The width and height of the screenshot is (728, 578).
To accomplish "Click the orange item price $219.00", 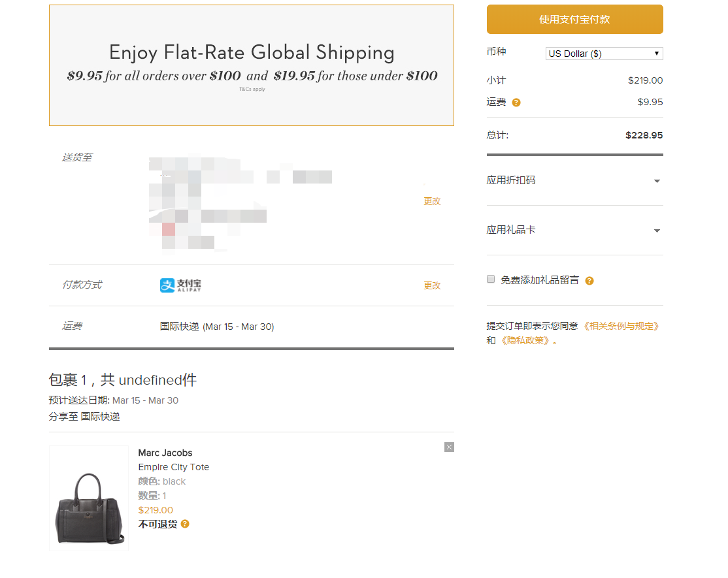I will tap(156, 510).
